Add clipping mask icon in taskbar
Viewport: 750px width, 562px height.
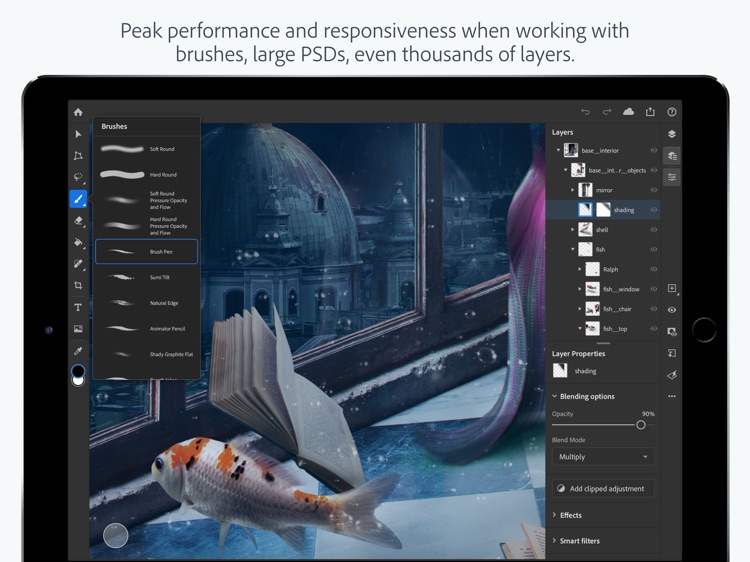pyautogui.click(x=672, y=353)
